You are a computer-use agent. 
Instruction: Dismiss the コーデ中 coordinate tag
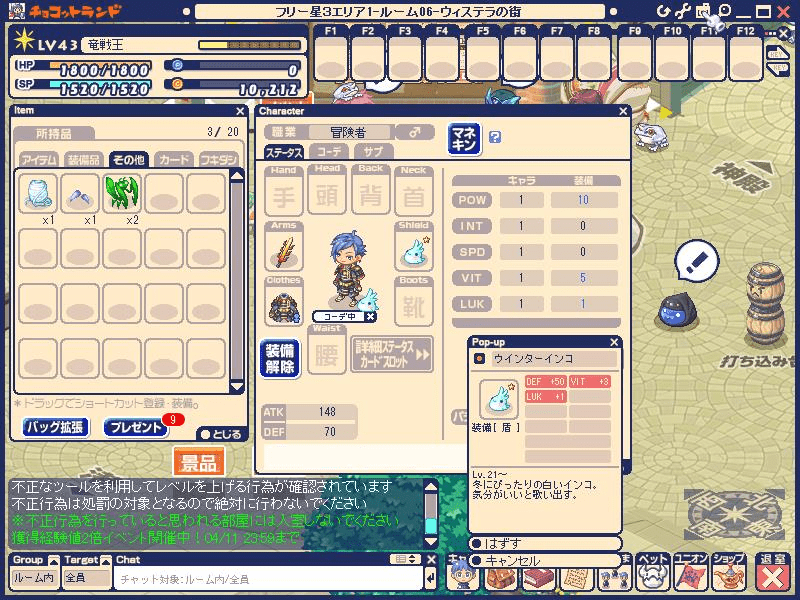point(370,317)
